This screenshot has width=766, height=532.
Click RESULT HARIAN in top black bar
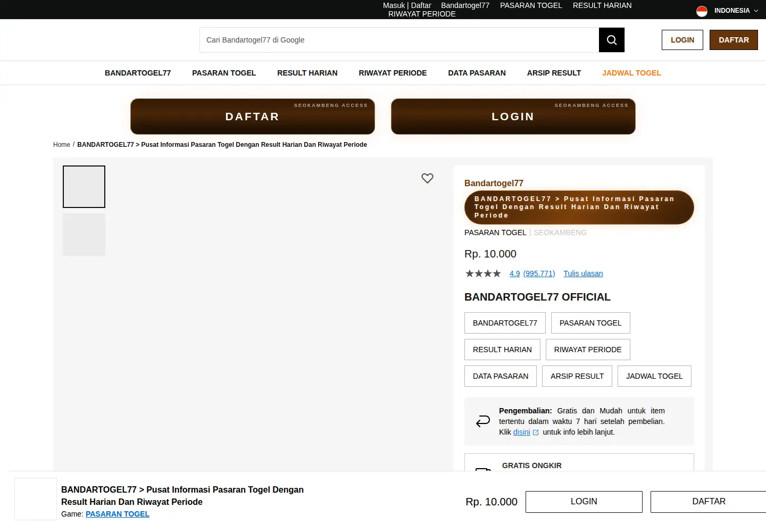click(x=602, y=5)
